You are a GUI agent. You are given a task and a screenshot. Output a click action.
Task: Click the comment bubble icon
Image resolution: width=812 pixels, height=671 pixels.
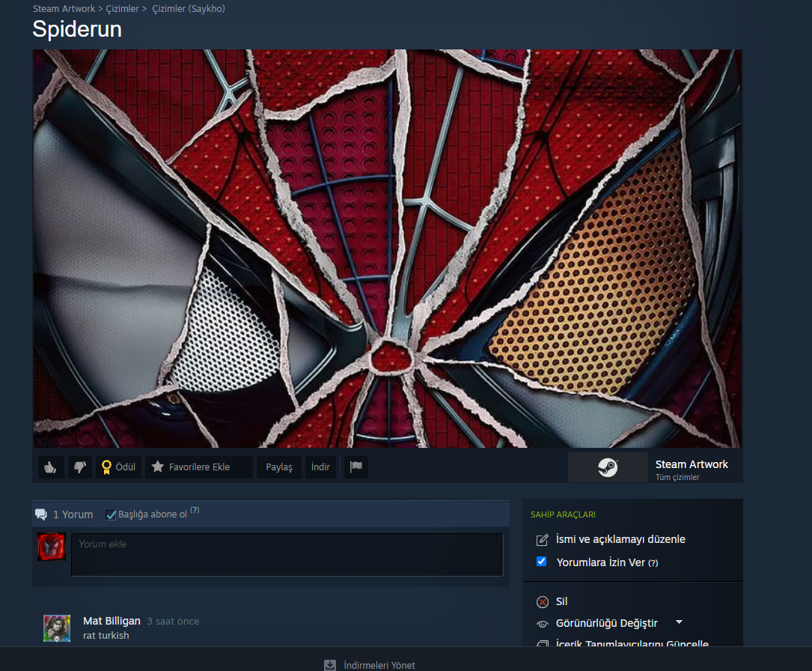[x=41, y=514]
